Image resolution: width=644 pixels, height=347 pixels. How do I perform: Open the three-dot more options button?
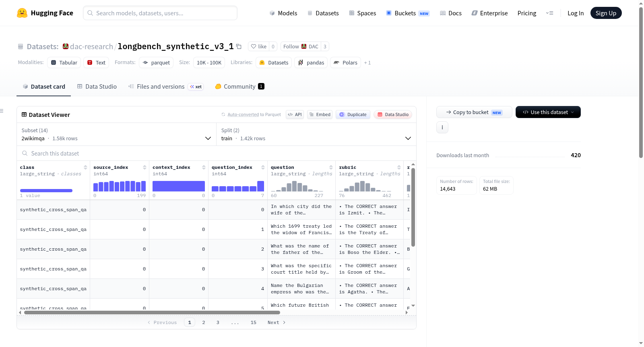pos(442,127)
